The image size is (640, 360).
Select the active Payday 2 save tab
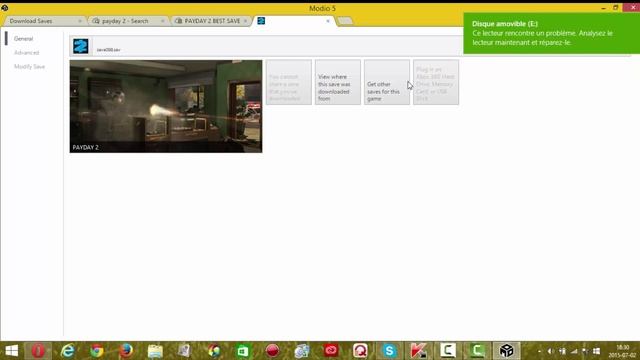click(293, 21)
